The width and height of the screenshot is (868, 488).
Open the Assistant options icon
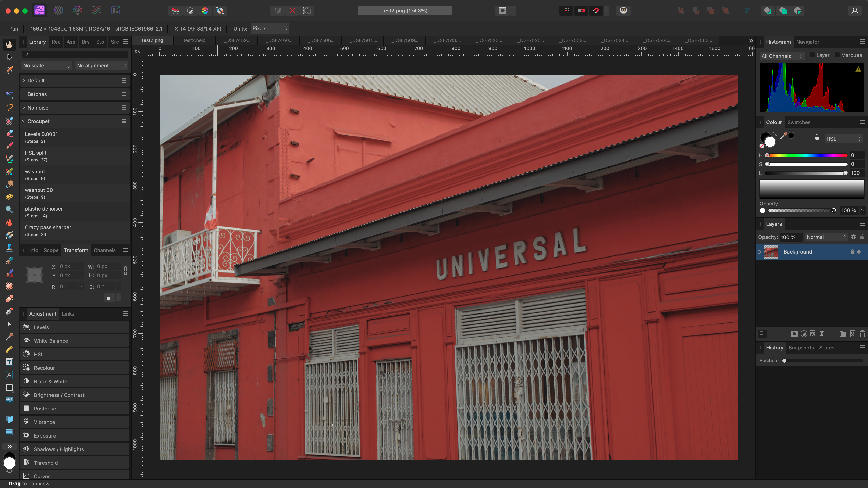623,10
